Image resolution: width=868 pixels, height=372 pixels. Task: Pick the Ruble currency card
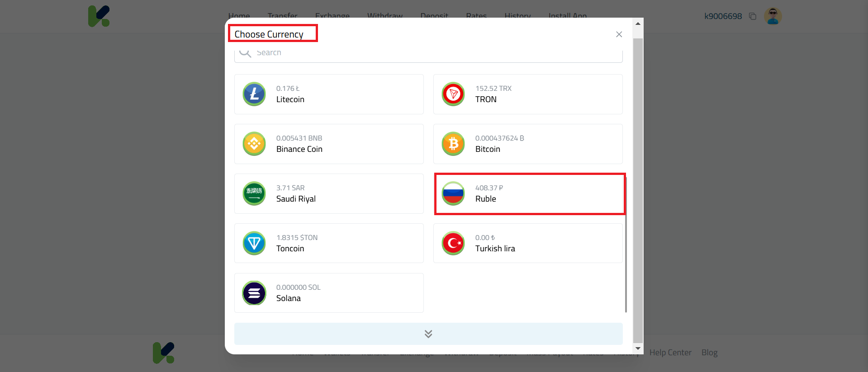coord(528,193)
